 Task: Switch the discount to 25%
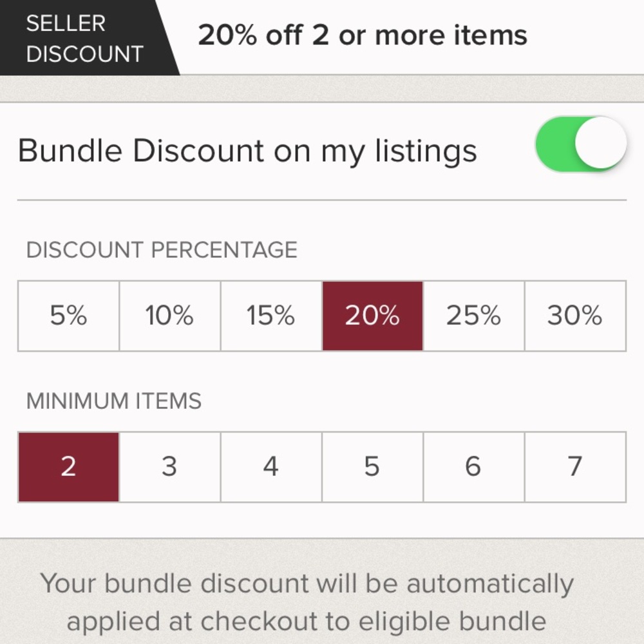tap(473, 316)
